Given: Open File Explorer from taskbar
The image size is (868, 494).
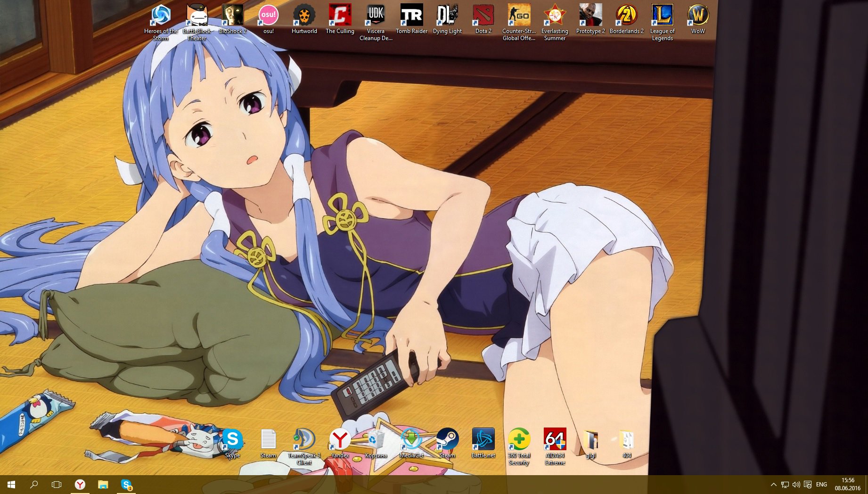Looking at the screenshot, I should point(103,484).
